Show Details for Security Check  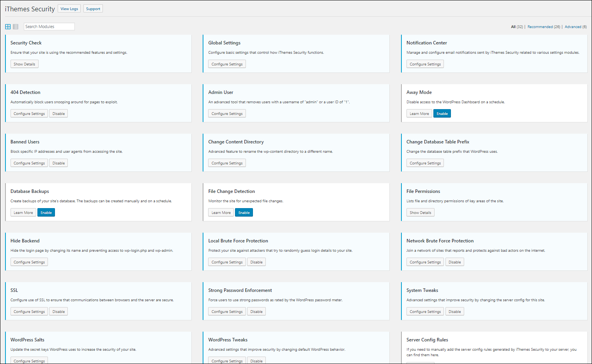click(24, 64)
